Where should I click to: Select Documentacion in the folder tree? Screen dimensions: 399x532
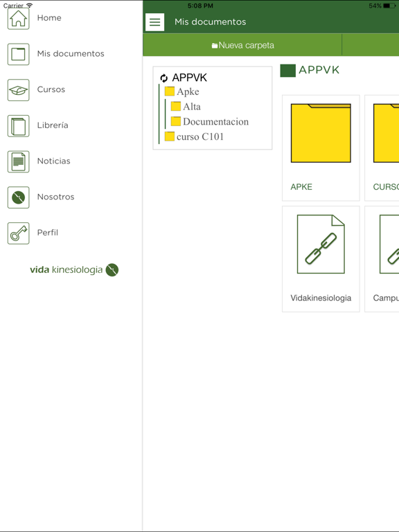coord(216,121)
